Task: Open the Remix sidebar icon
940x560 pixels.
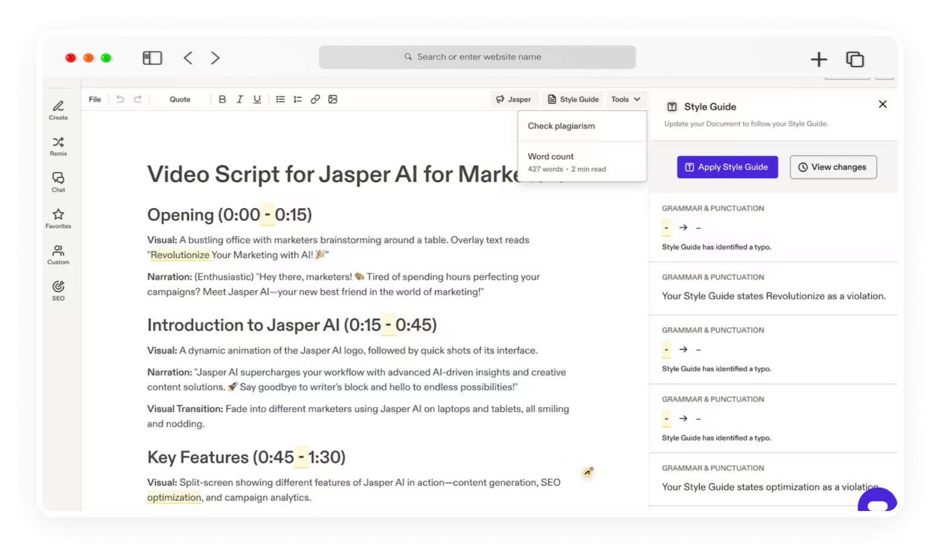Action: coord(58,146)
